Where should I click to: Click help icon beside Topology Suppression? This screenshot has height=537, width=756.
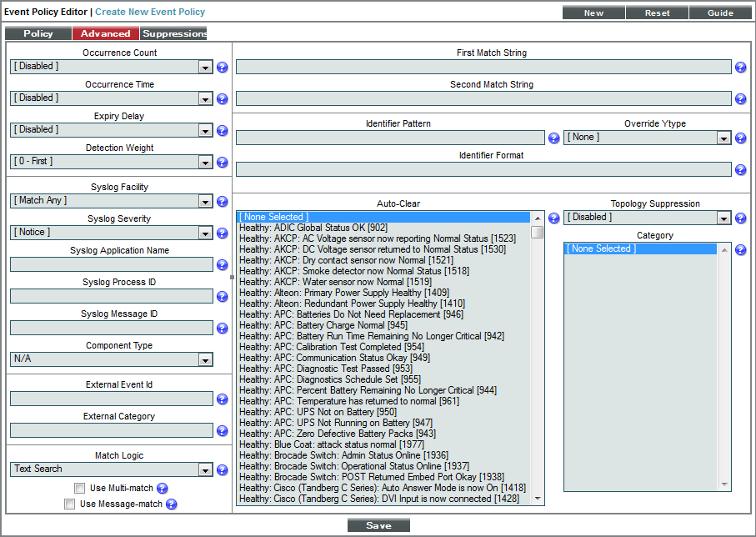pos(740,218)
